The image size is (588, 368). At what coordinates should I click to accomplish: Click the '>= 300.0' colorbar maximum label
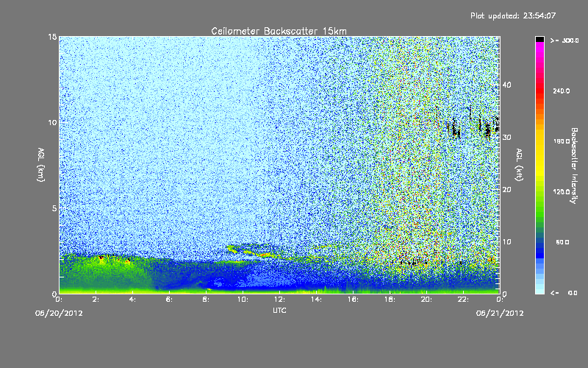pyautogui.click(x=564, y=40)
